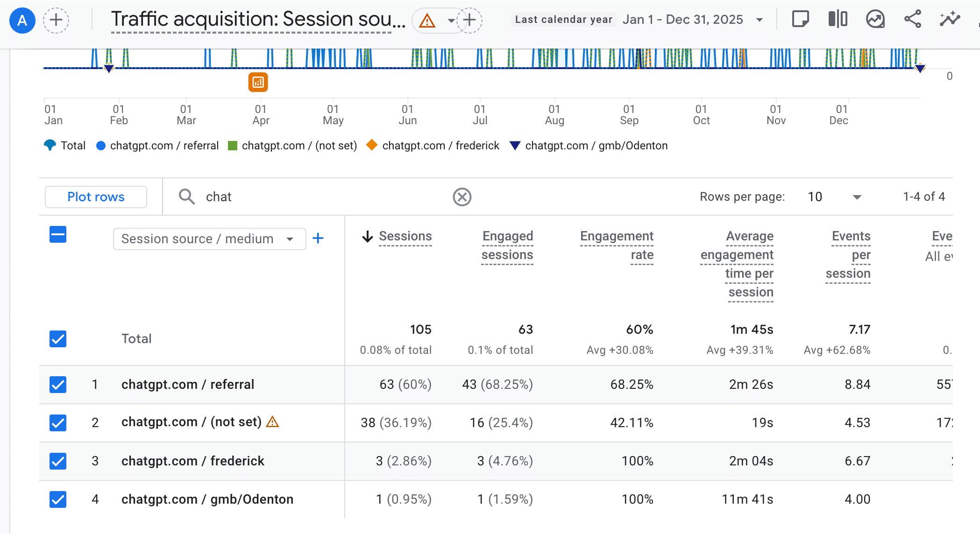Click the add comparison plus circle

(56, 20)
